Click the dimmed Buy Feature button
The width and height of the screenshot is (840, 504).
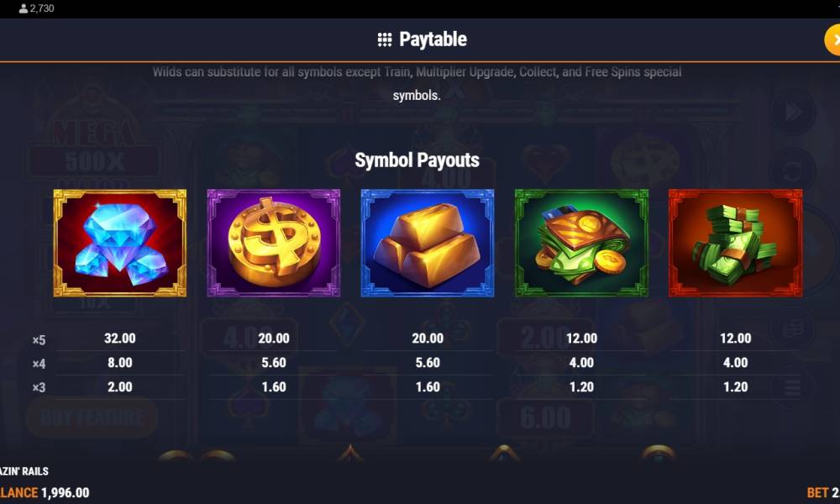point(92,417)
